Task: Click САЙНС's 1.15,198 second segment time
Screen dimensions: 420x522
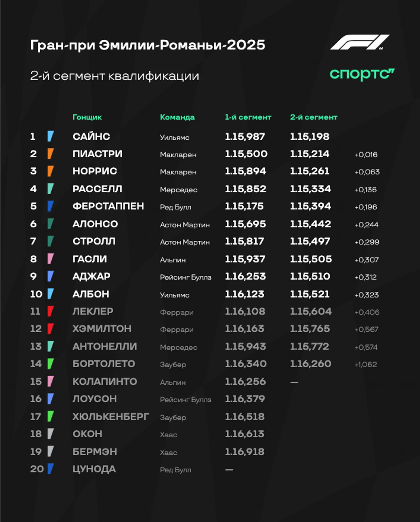Action: [310, 136]
